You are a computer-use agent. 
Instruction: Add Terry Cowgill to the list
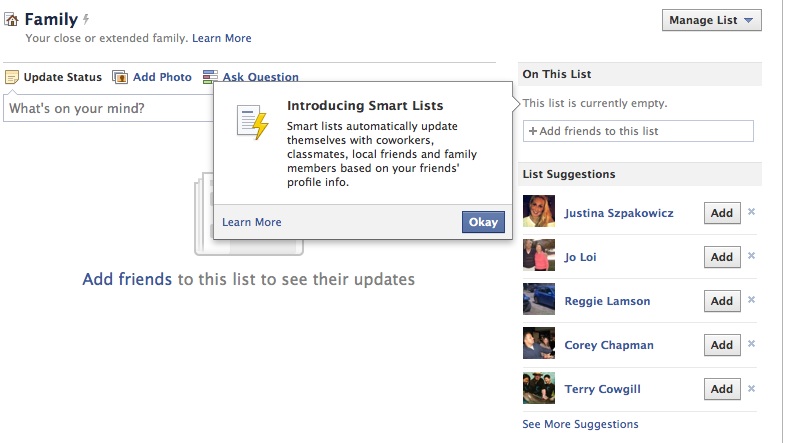tap(722, 389)
